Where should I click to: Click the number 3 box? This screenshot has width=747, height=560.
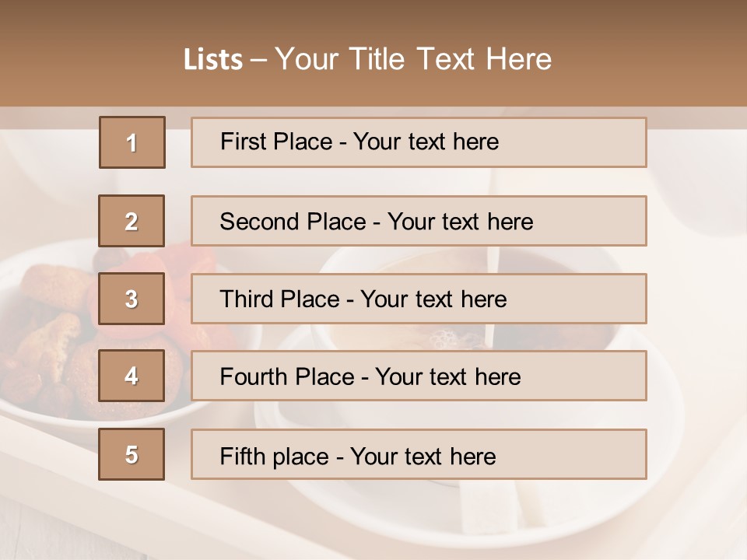click(x=132, y=299)
